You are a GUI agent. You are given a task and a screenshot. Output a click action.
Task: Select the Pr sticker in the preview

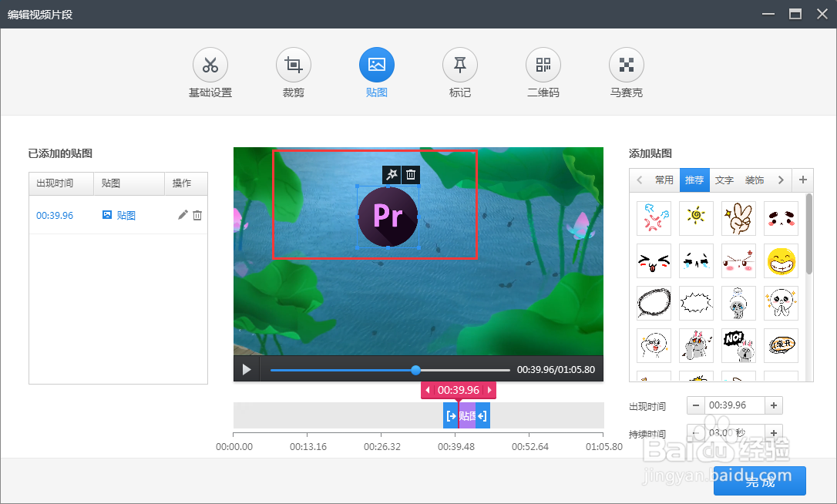click(x=388, y=217)
